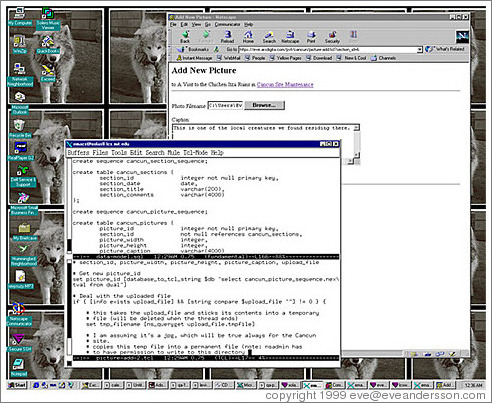Viewport: 492px width, 403px height.
Task: Open Files menu in emacs
Action: (100, 153)
